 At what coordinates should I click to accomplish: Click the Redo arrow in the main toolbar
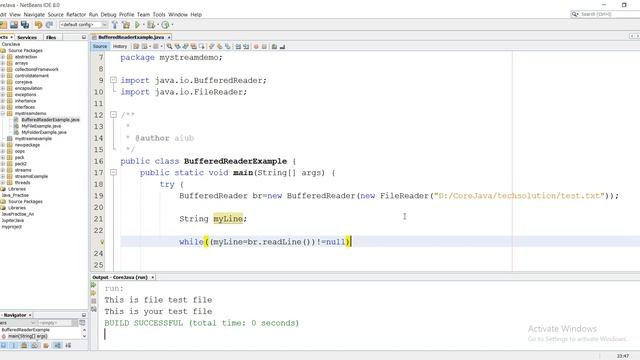click(x=49, y=25)
